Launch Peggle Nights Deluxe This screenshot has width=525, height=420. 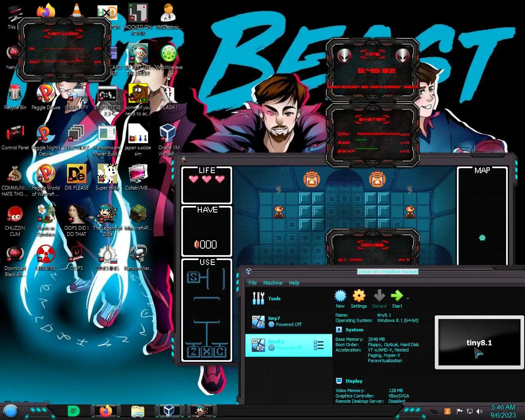46,140
